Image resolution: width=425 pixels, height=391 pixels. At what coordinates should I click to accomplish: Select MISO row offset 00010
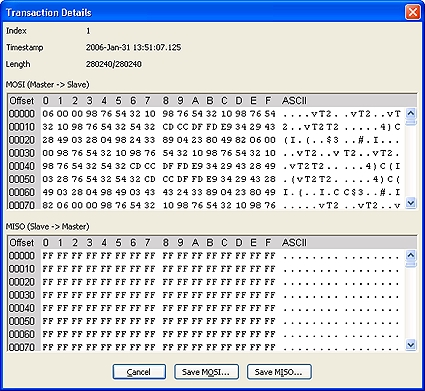click(22, 269)
